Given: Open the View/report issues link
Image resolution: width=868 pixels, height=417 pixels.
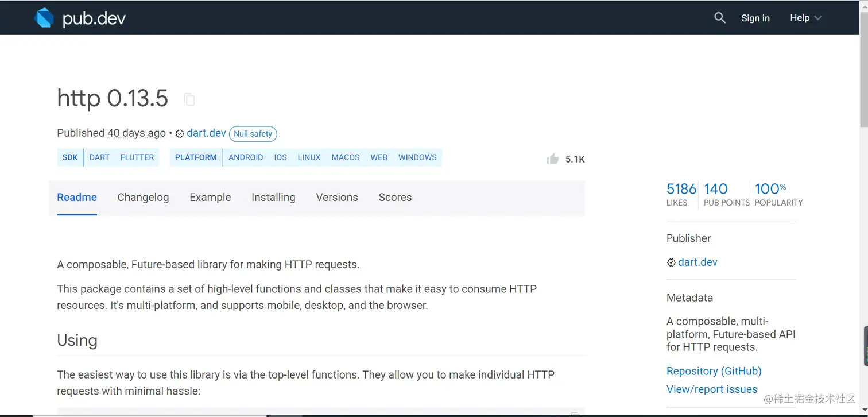Looking at the screenshot, I should (712, 389).
